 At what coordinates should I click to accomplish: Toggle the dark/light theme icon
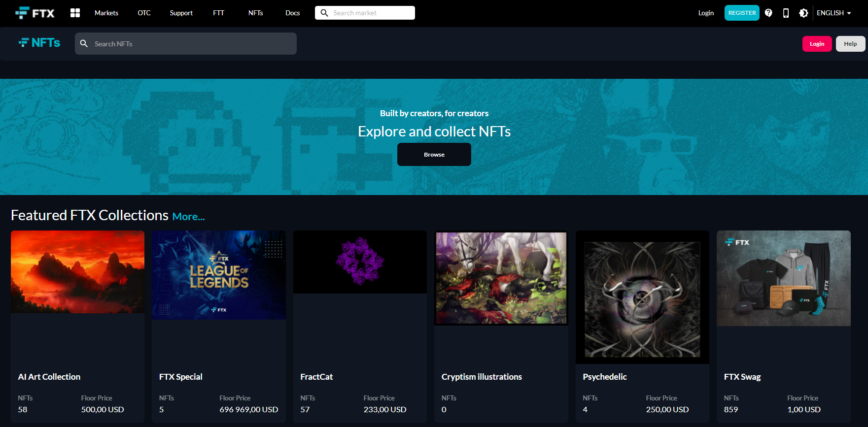pyautogui.click(x=803, y=13)
